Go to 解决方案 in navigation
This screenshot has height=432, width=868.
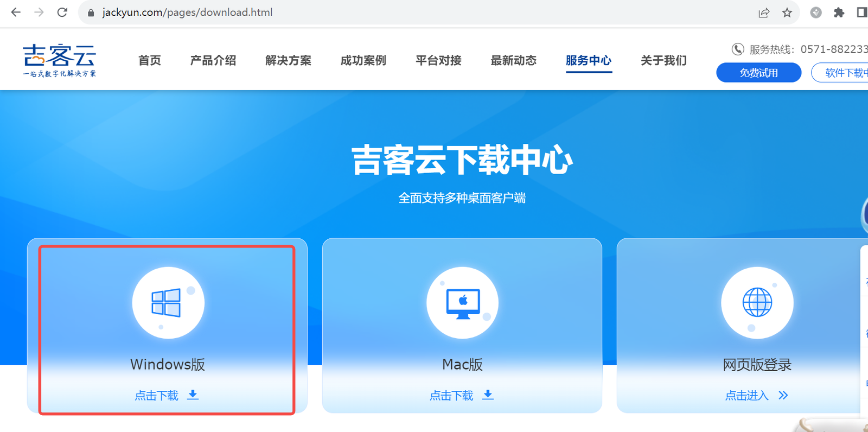pos(288,60)
